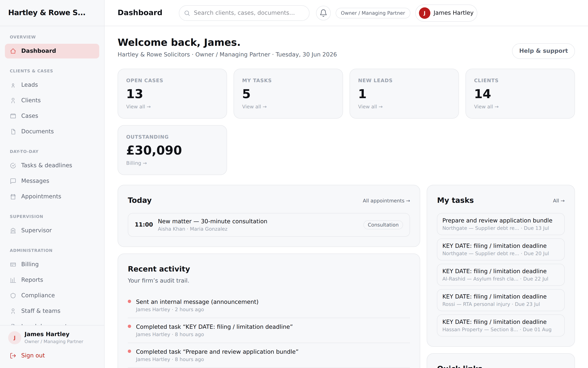The image size is (588, 368).
Task: Click the Reports bar chart icon
Action: coord(13,280)
